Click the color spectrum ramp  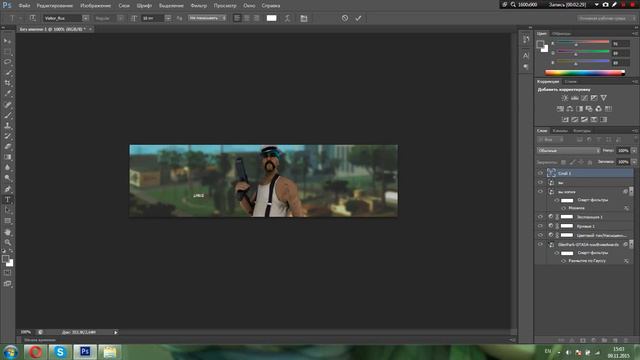click(x=585, y=73)
